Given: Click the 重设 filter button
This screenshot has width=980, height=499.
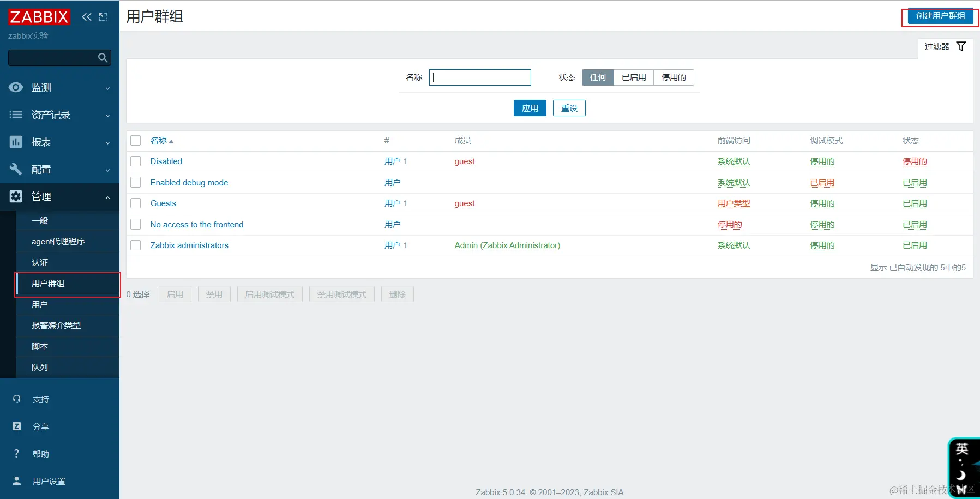Looking at the screenshot, I should pyautogui.click(x=569, y=108).
